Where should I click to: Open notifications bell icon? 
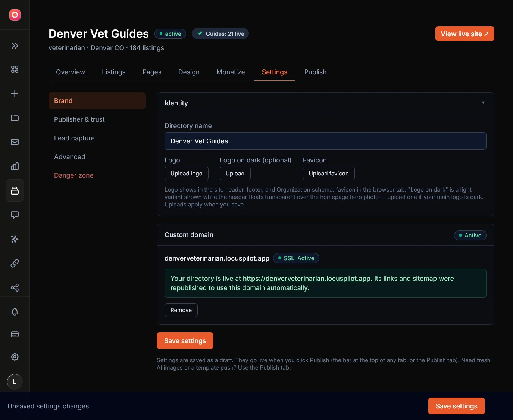[x=15, y=312]
